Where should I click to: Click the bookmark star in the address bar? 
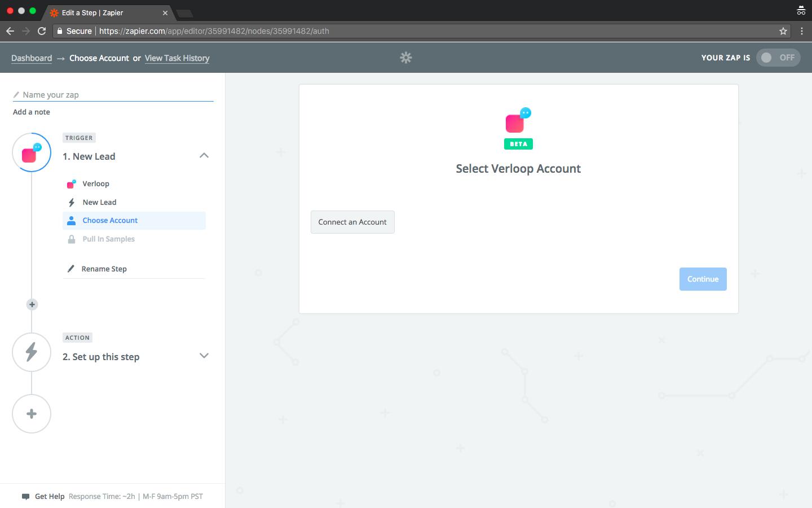pos(783,31)
